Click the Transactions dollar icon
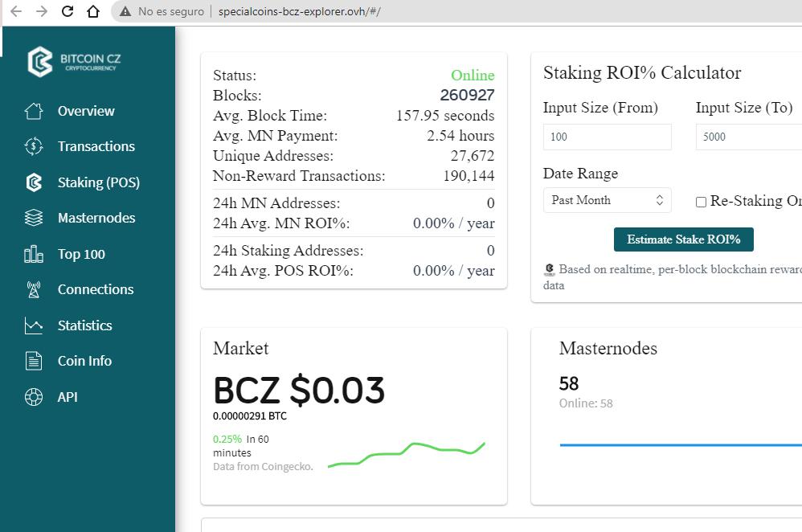The image size is (802, 532). 34,146
